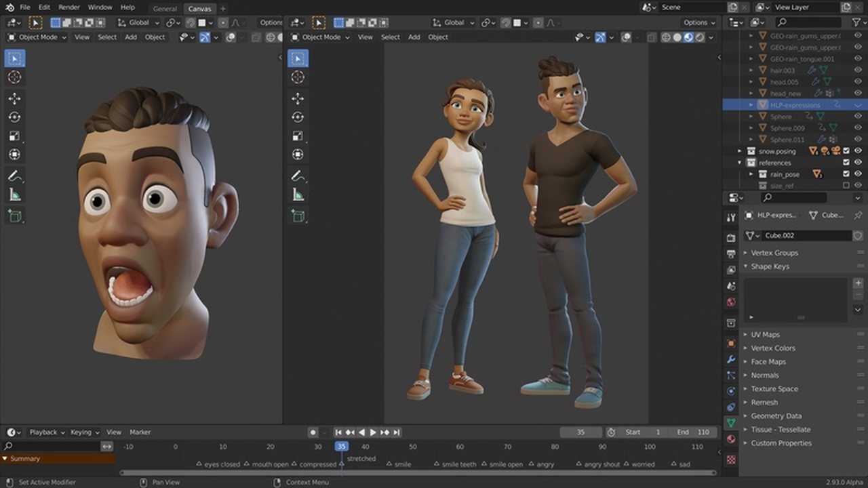Open the Tool properties tab
This screenshot has height=488, width=868.
point(731,218)
